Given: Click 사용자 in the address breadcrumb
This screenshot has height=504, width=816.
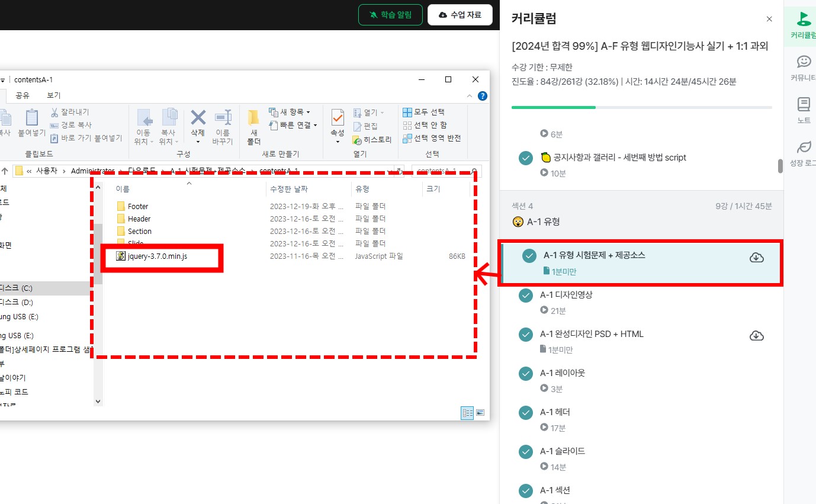Looking at the screenshot, I should [47, 171].
